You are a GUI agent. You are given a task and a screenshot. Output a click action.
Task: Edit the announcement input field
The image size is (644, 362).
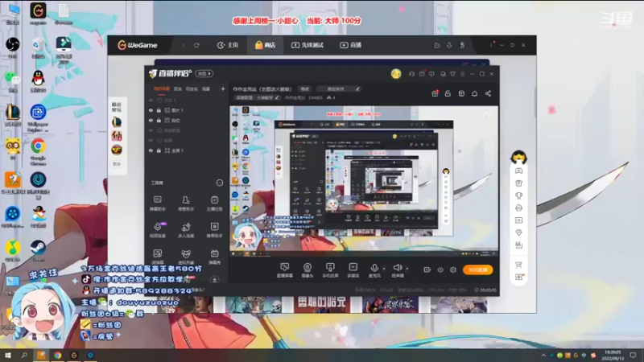point(339,89)
